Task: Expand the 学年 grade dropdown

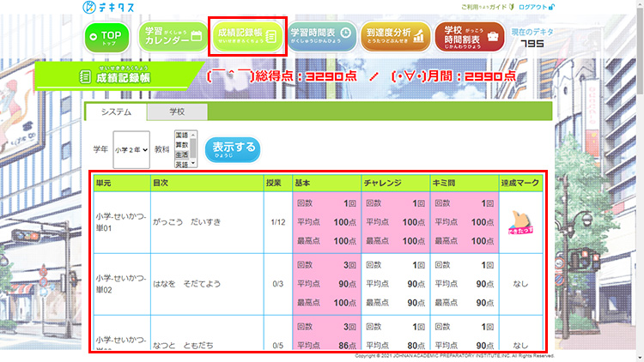Action: pos(131,149)
